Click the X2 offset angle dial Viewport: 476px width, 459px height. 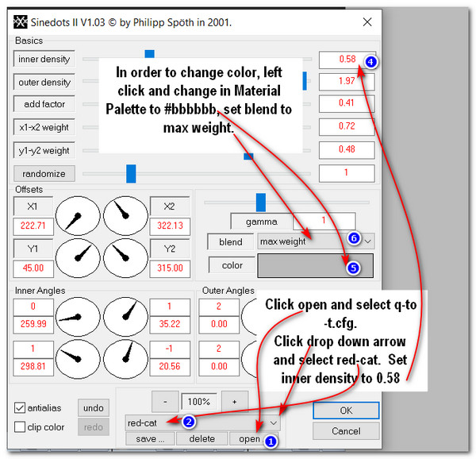125,216
